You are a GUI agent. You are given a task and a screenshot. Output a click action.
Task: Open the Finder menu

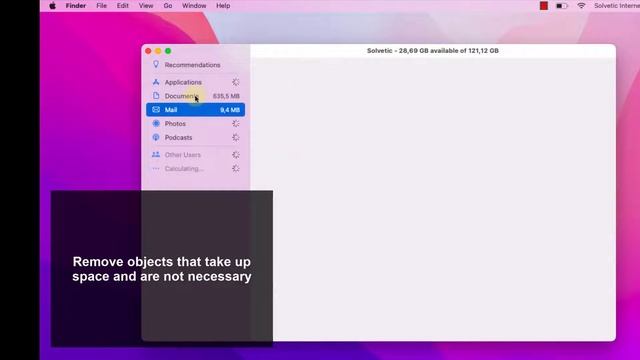pyautogui.click(x=76, y=6)
